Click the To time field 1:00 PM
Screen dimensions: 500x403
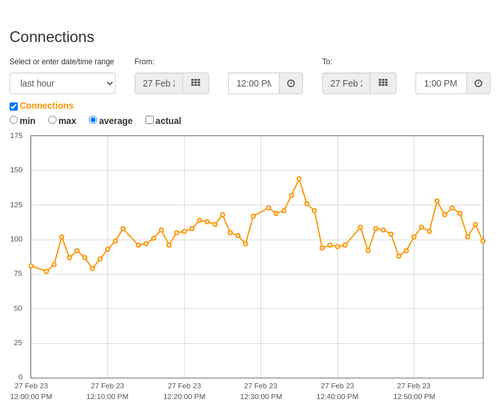(441, 83)
